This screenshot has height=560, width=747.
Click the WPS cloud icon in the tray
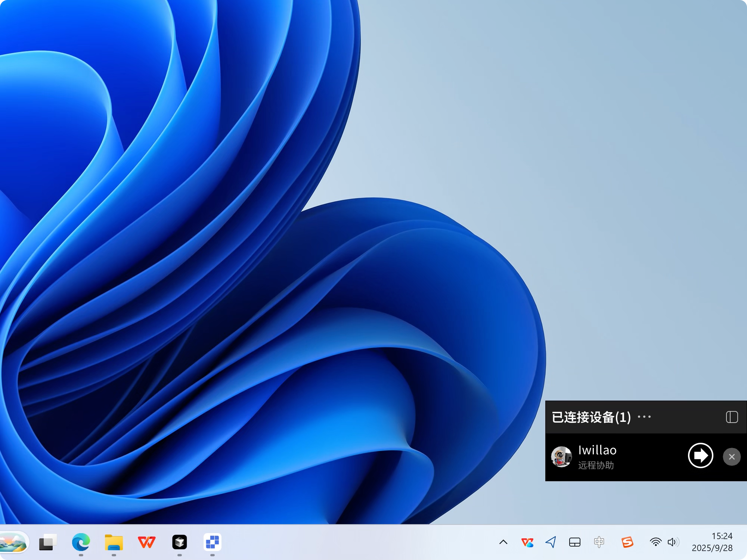point(527,542)
